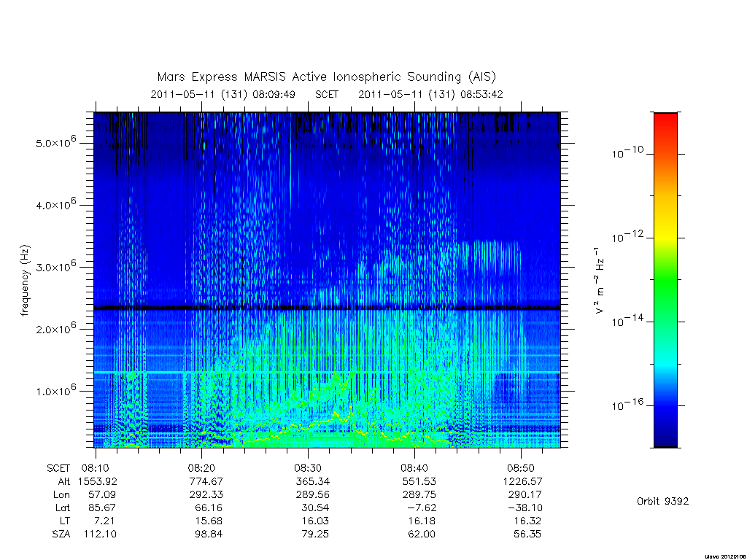Click the local time value 7.21
This screenshot has height=560, width=747.
tap(105, 521)
